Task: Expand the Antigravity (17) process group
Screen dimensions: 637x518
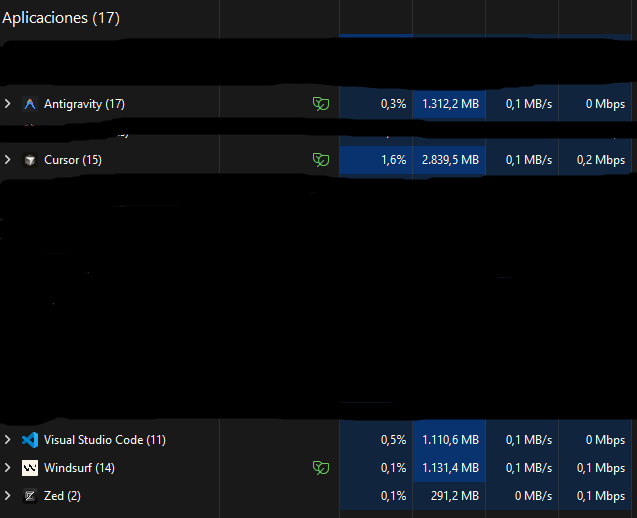Action: coord(7,104)
